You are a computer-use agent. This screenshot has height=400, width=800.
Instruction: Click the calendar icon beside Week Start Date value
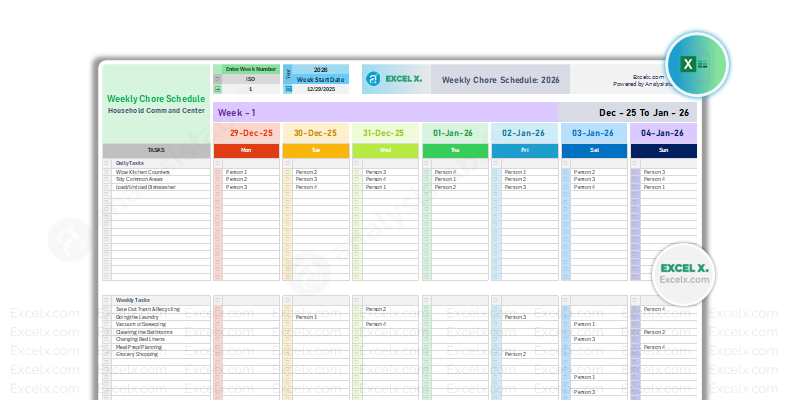(288, 89)
